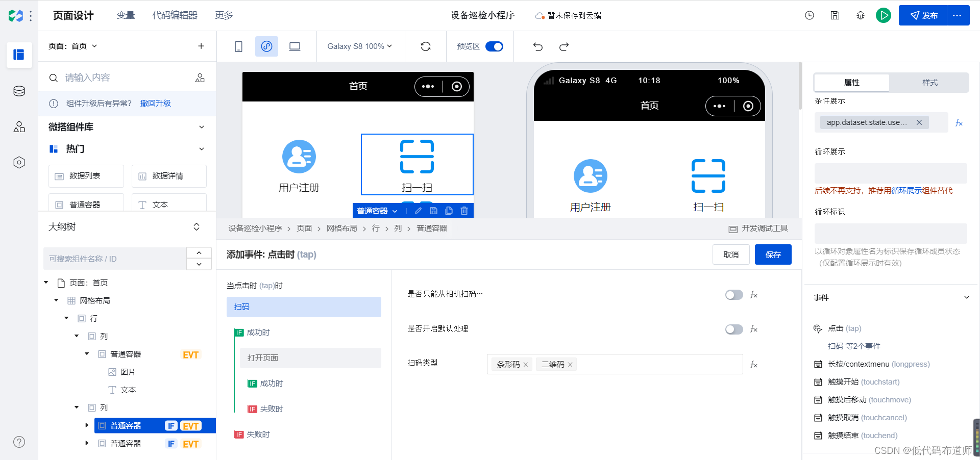The width and height of the screenshot is (980, 460).
Task: Save selected container as template icon
Action: click(433, 211)
